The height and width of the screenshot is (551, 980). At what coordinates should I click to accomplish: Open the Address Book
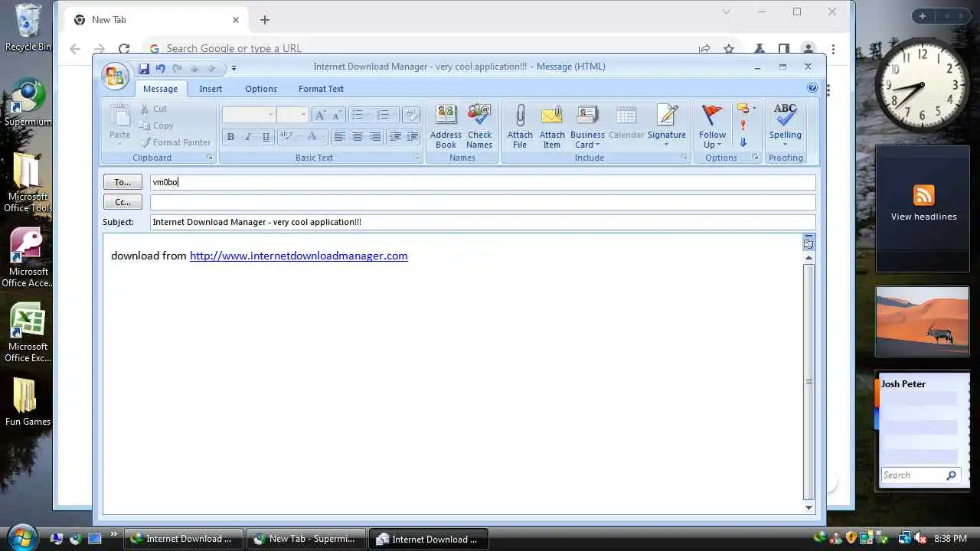446,127
